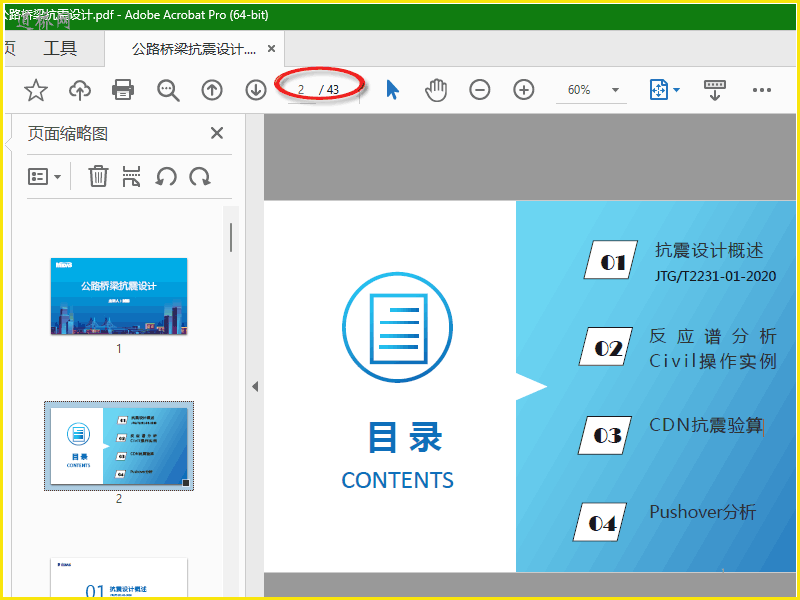Zoom in with the plus icon
Image resolution: width=800 pixels, height=600 pixels.
pos(523,90)
